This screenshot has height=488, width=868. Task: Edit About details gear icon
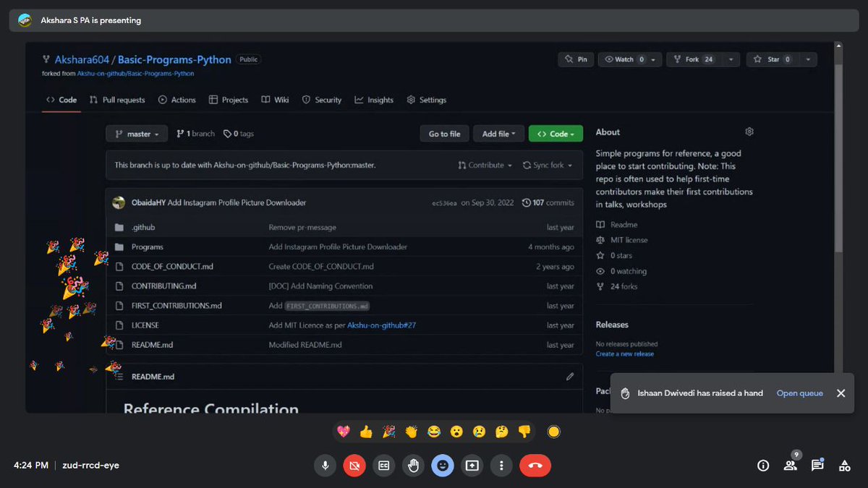[749, 132]
